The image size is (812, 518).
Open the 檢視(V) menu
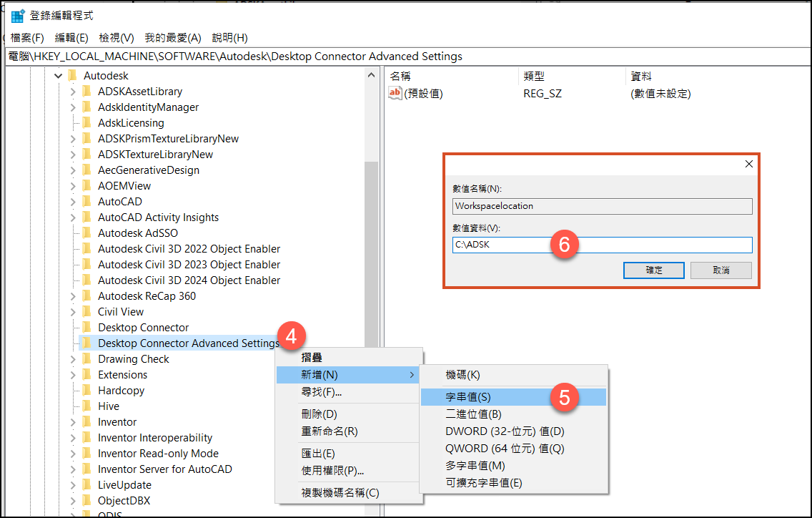117,38
